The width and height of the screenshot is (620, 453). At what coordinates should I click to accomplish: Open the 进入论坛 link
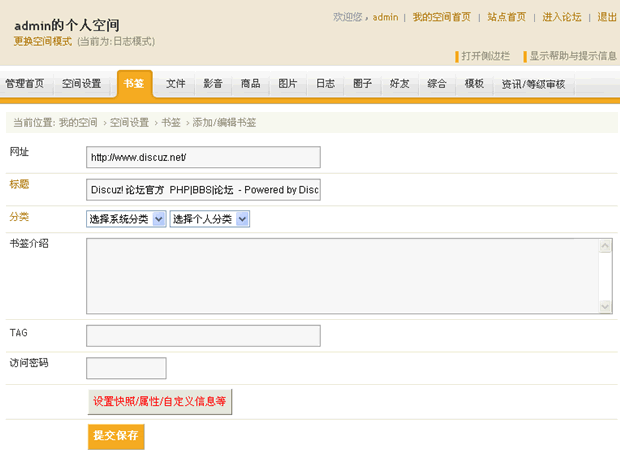coord(562,17)
